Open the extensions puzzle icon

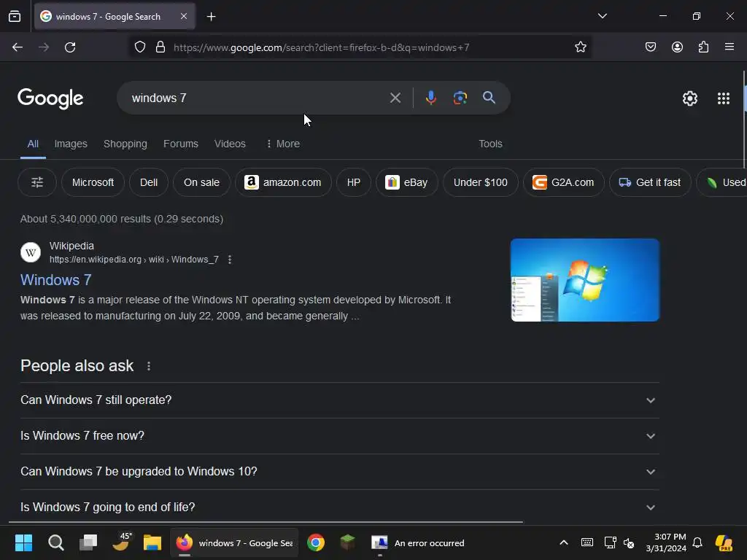click(703, 47)
